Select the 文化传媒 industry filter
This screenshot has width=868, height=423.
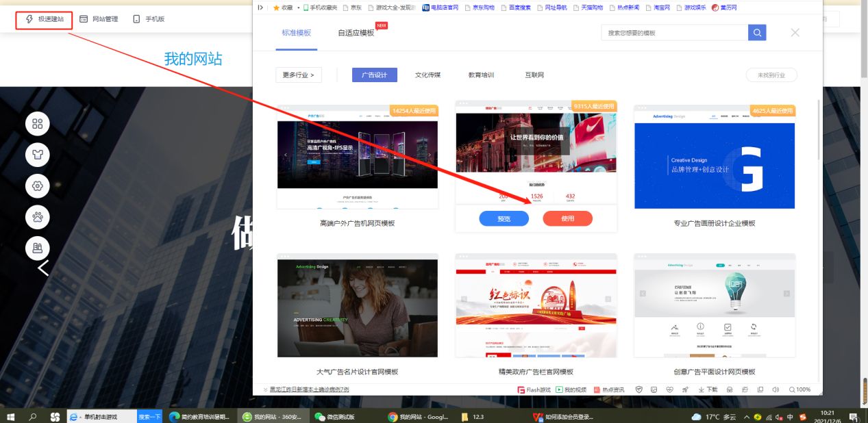[427, 75]
